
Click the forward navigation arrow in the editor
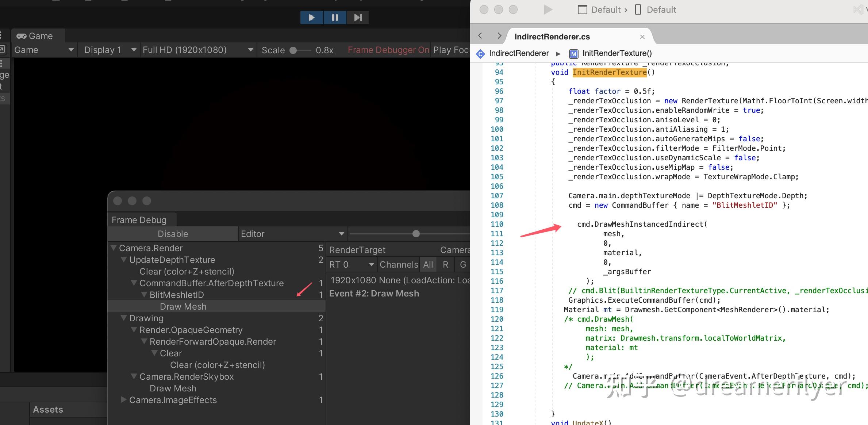(499, 35)
